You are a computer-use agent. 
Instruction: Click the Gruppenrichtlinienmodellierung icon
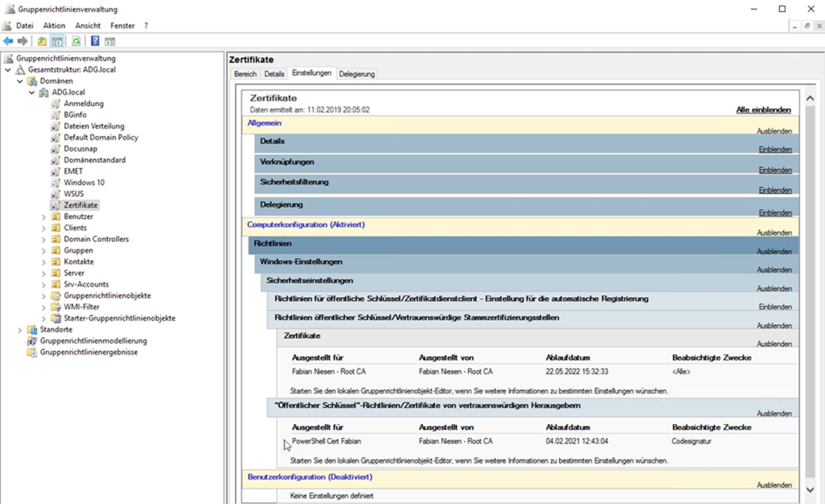[x=32, y=341]
